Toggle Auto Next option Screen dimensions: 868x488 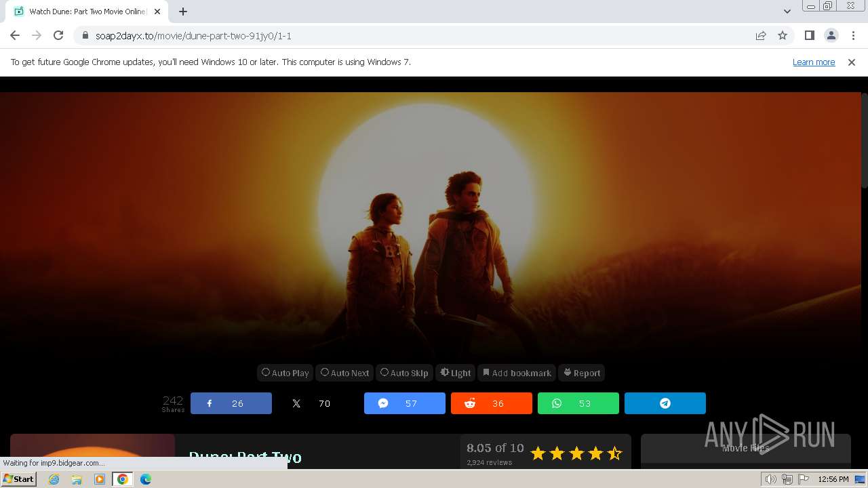pyautogui.click(x=344, y=373)
